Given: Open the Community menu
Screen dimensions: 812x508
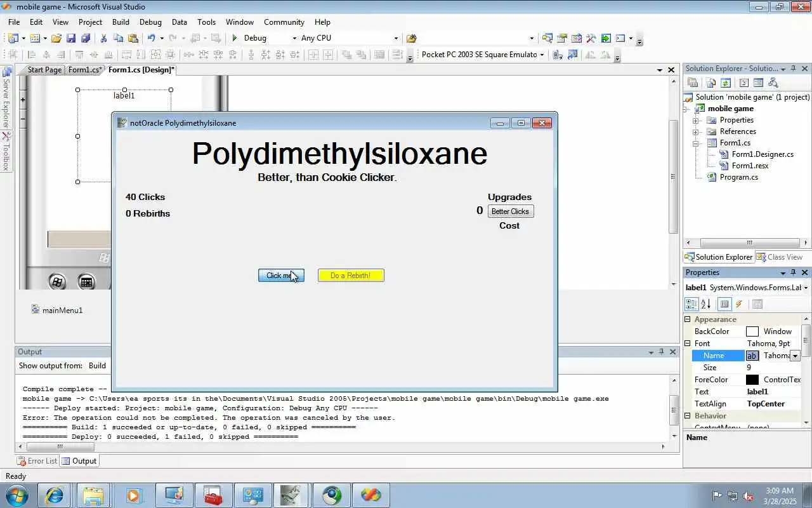Looking at the screenshot, I should tap(284, 22).
